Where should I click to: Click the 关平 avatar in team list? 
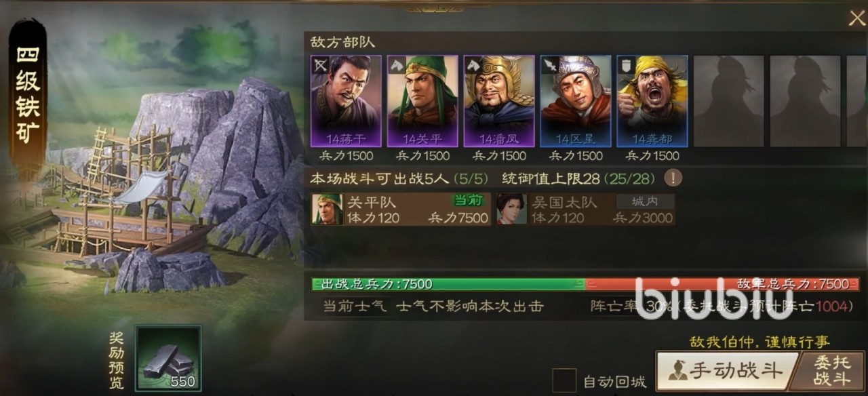[328, 210]
